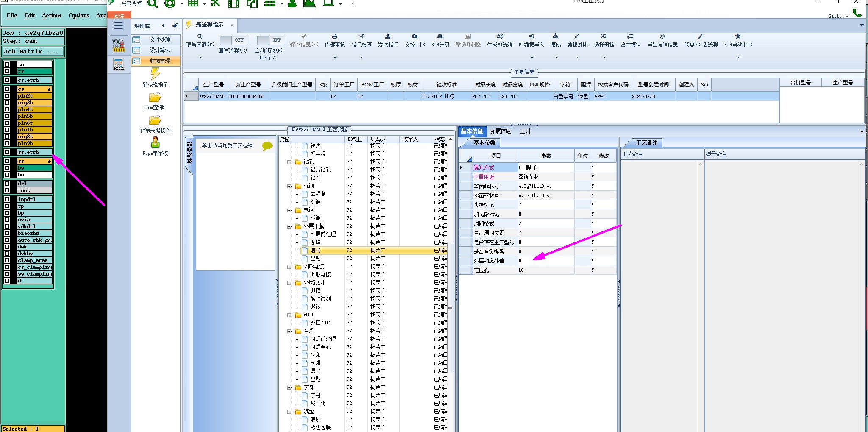
Task: Open the Bom查询2 folder shortcut
Action: pyautogui.click(x=155, y=98)
